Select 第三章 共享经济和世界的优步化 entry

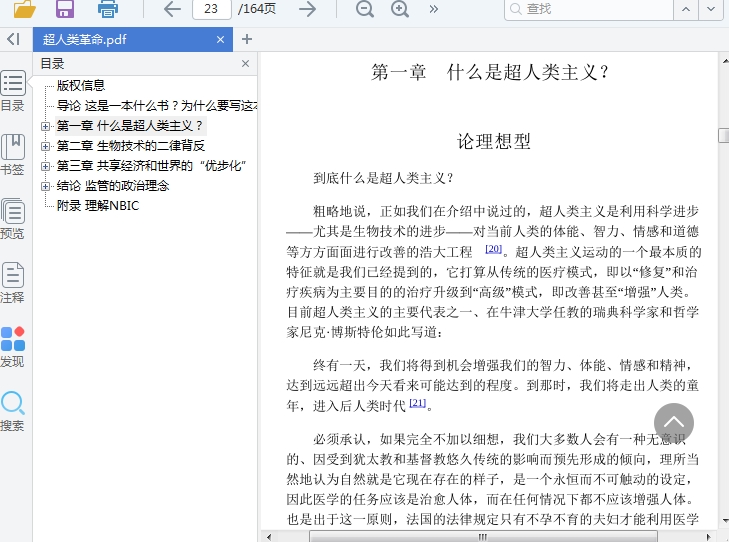pos(151,166)
